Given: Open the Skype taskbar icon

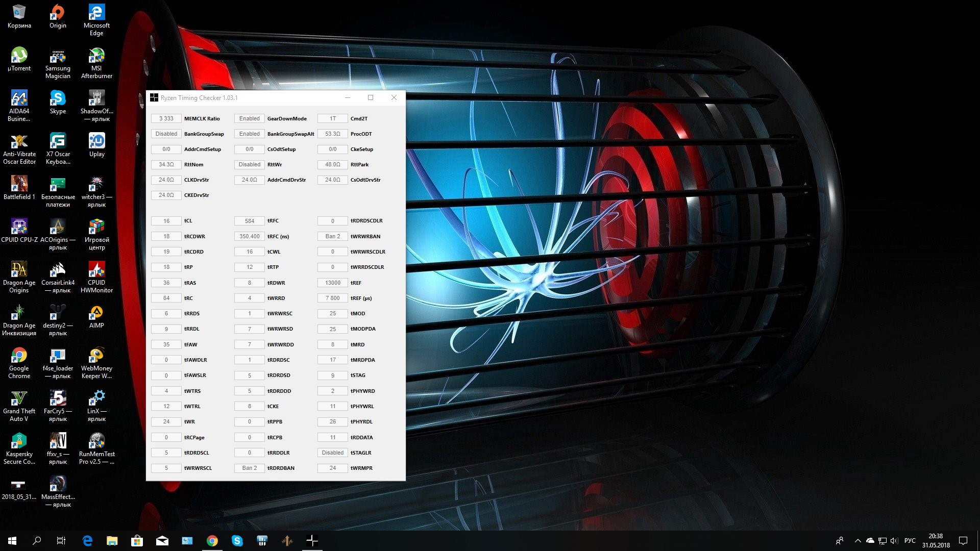Looking at the screenshot, I should pos(237,541).
